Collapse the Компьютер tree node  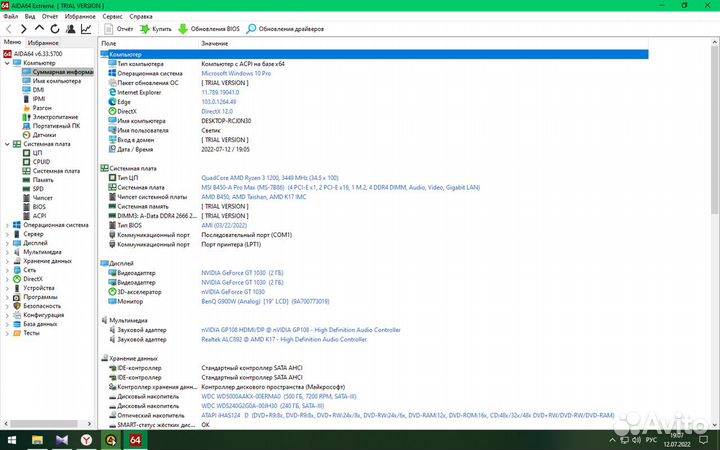[x=7, y=63]
